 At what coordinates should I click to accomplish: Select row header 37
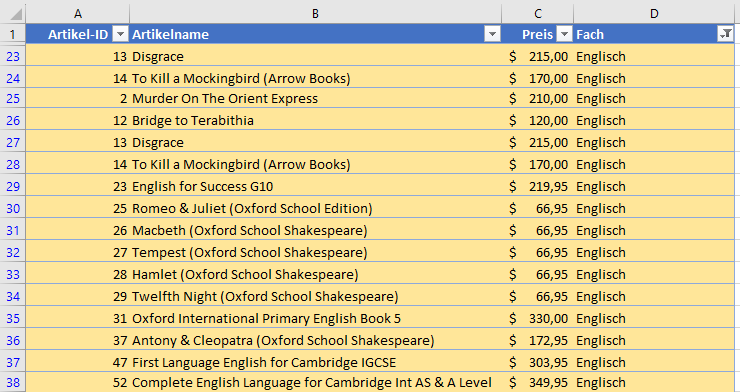[x=13, y=362]
